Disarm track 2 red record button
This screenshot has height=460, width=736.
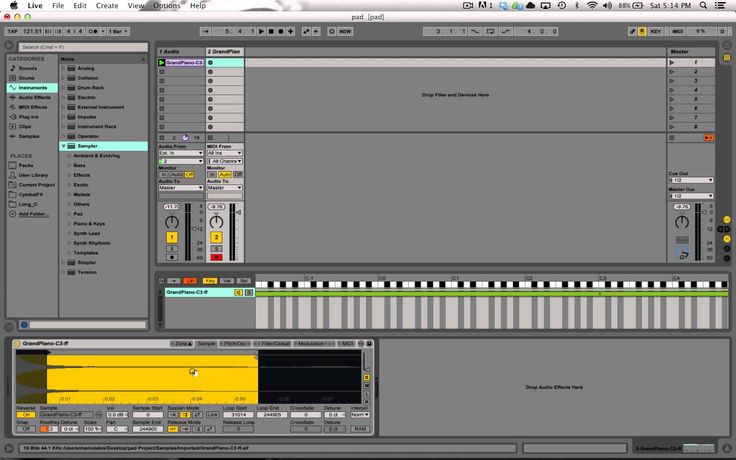pyautogui.click(x=216, y=257)
